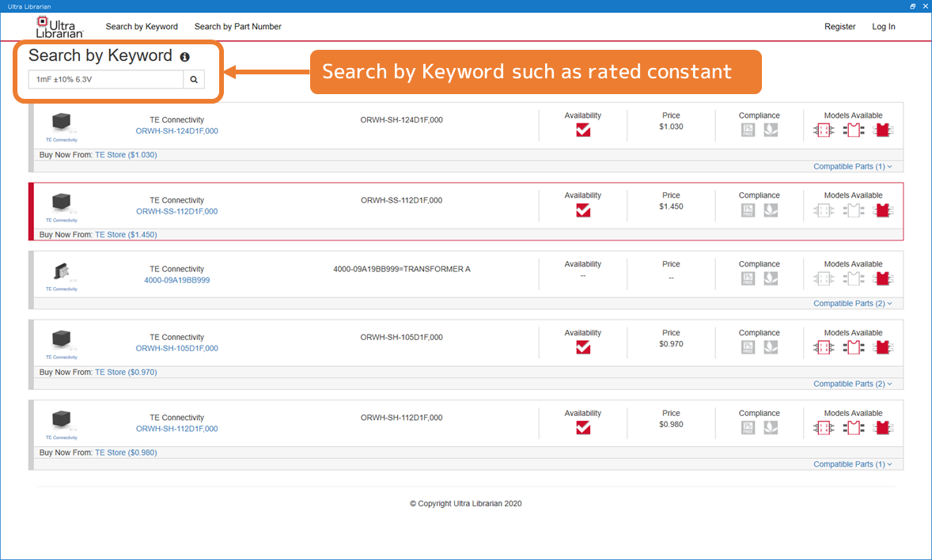932x560 pixels.
Task: Follow the TE Store ($1.450) link
Action: (x=126, y=235)
